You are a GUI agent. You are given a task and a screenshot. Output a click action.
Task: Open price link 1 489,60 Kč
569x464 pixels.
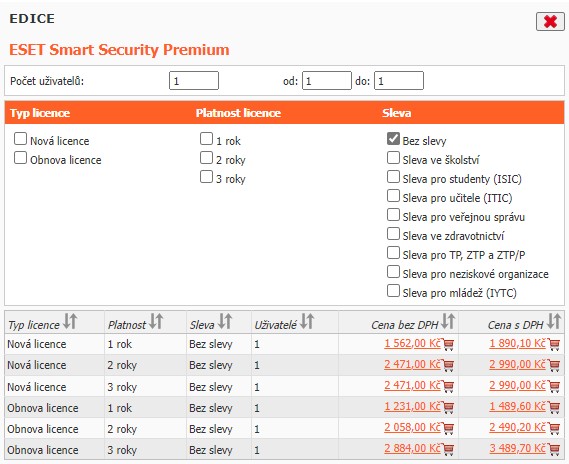(517, 406)
